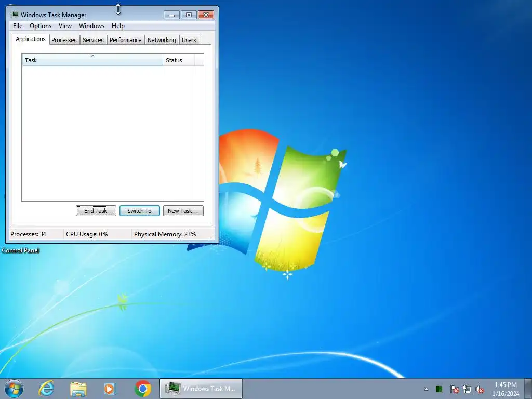The height and width of the screenshot is (399, 532).
Task: Switch to the Performance tab
Action: click(126, 40)
